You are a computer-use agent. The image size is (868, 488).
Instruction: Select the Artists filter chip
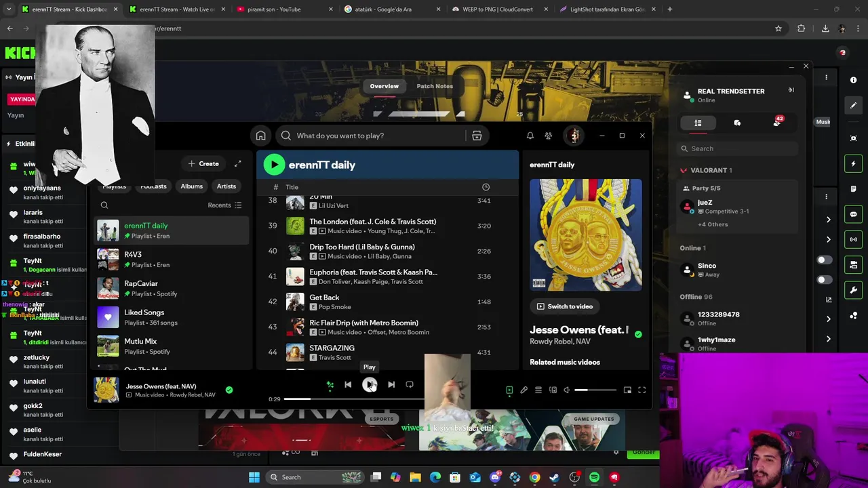coord(226,186)
